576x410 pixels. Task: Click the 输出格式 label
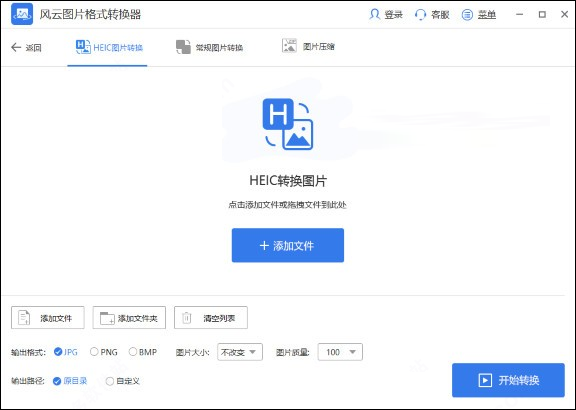29,352
